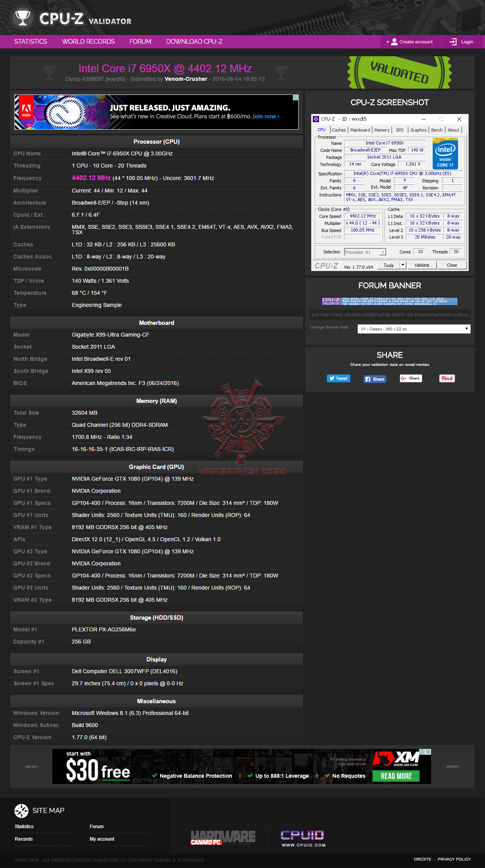The image size is (485, 868).
Task: Click READ MORE button in XM ad
Action: pos(396,776)
